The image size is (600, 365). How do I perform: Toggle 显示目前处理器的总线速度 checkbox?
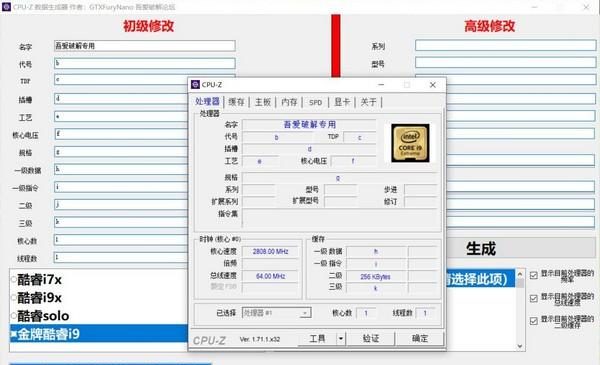(x=534, y=298)
